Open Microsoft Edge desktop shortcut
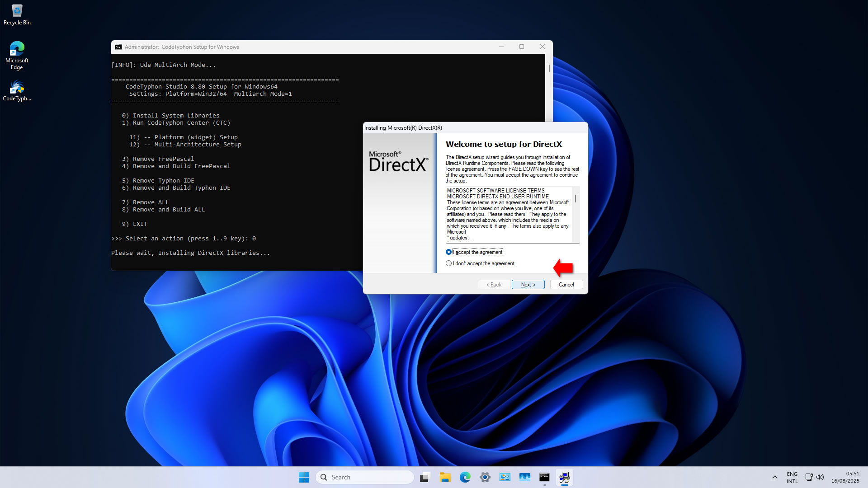This screenshot has width=868, height=488. click(17, 55)
